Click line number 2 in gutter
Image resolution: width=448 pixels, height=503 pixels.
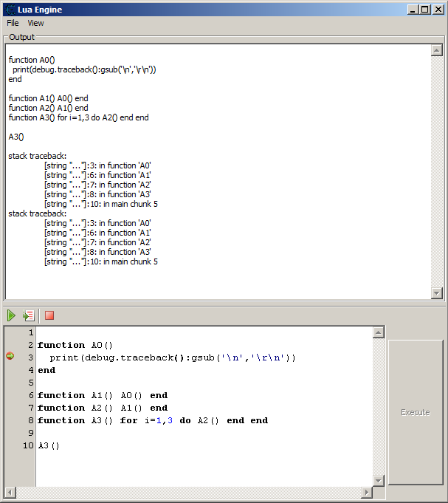click(31, 345)
